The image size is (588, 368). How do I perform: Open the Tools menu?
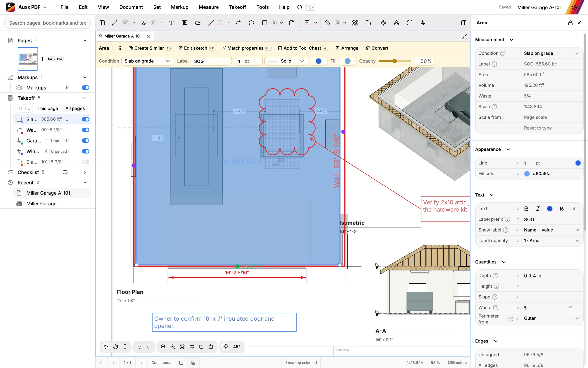[x=262, y=7]
